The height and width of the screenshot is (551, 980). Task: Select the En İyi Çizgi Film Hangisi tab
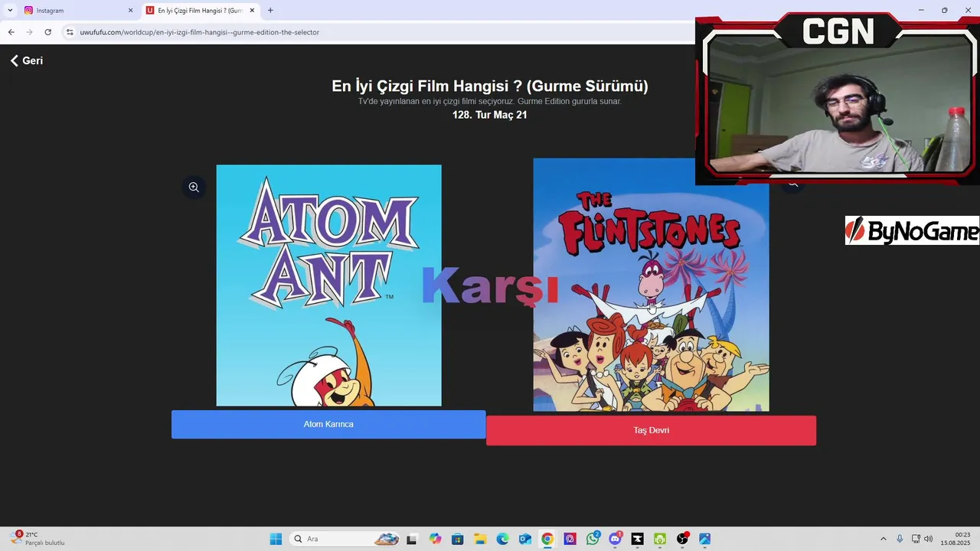[x=199, y=11]
